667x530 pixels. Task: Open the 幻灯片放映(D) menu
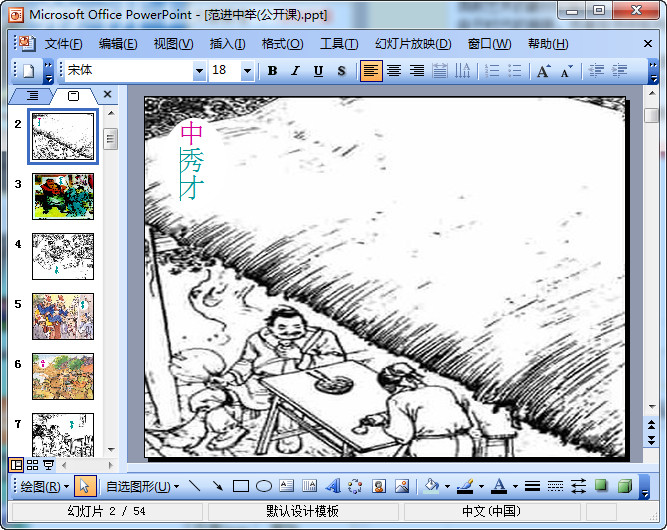(413, 44)
